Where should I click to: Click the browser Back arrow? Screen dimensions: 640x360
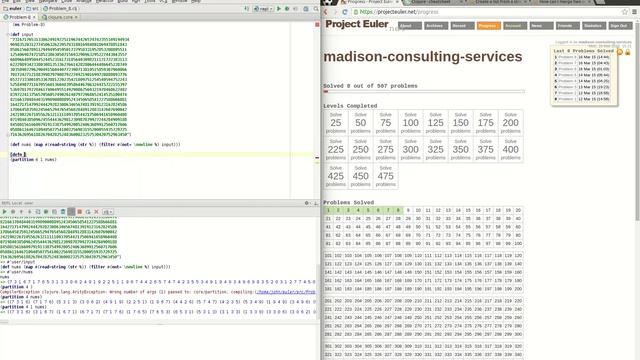point(326,12)
